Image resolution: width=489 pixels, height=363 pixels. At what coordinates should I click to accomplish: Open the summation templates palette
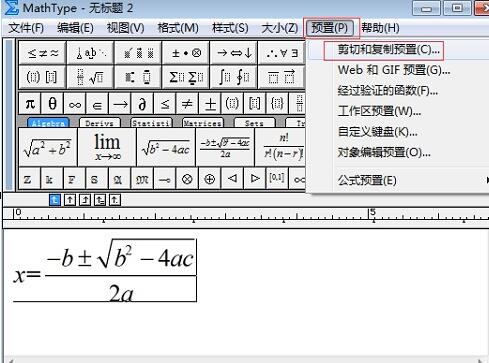point(186,77)
